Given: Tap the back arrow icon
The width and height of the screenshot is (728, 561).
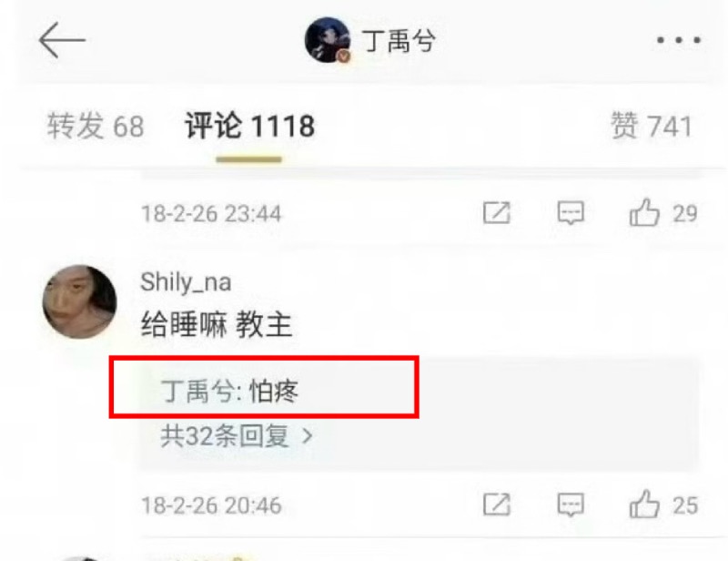Looking at the screenshot, I should pos(62,40).
